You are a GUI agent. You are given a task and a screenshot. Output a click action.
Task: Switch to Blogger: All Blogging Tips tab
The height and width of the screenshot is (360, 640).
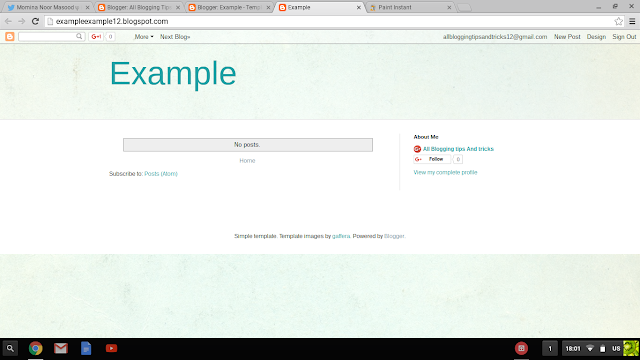(x=139, y=7)
